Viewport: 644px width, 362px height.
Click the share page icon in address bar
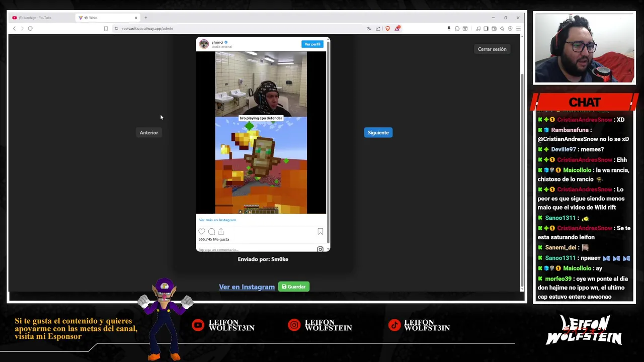pyautogui.click(x=378, y=29)
